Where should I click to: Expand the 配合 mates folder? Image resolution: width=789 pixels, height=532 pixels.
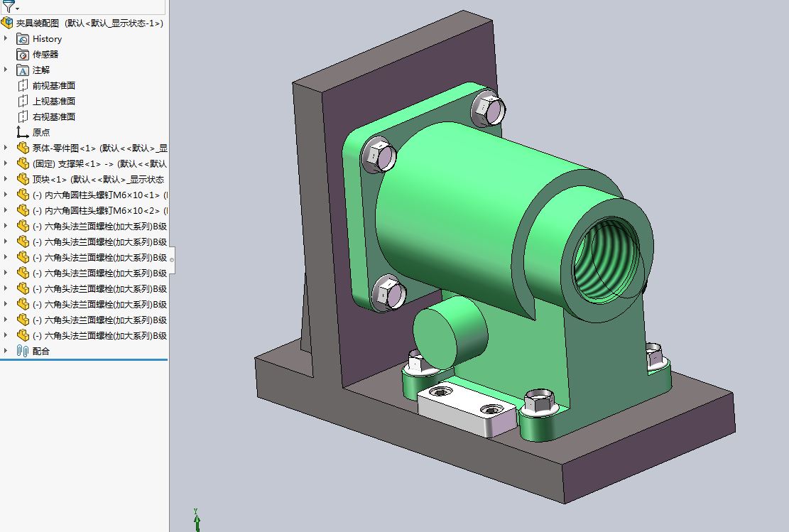click(6, 351)
